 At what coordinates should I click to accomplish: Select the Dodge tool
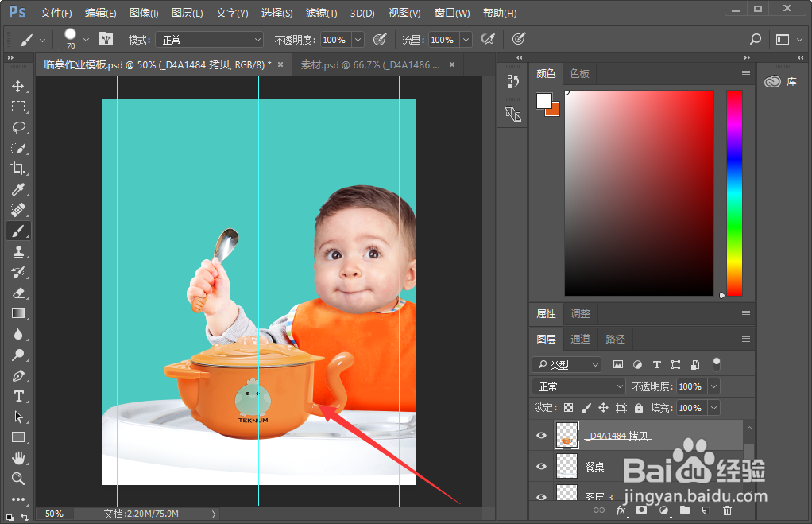pyautogui.click(x=18, y=355)
